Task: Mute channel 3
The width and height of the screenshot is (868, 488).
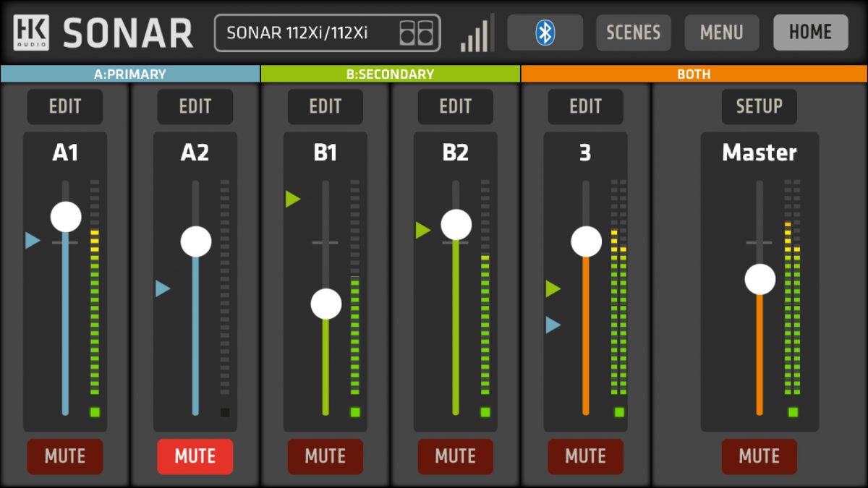Action: click(586, 456)
